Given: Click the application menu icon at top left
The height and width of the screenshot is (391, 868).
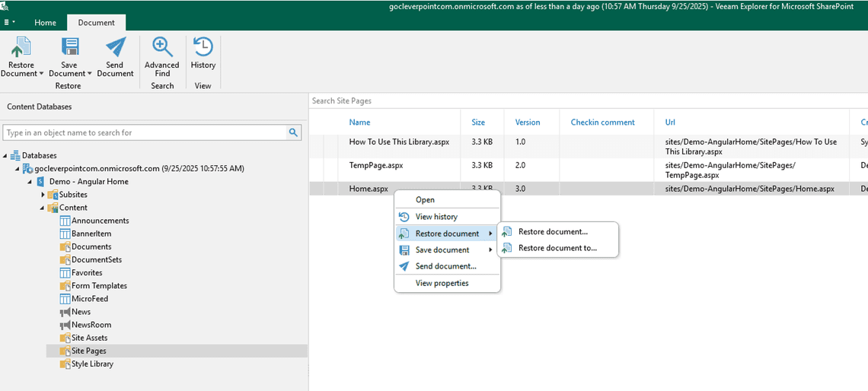Looking at the screenshot, I should [9, 23].
